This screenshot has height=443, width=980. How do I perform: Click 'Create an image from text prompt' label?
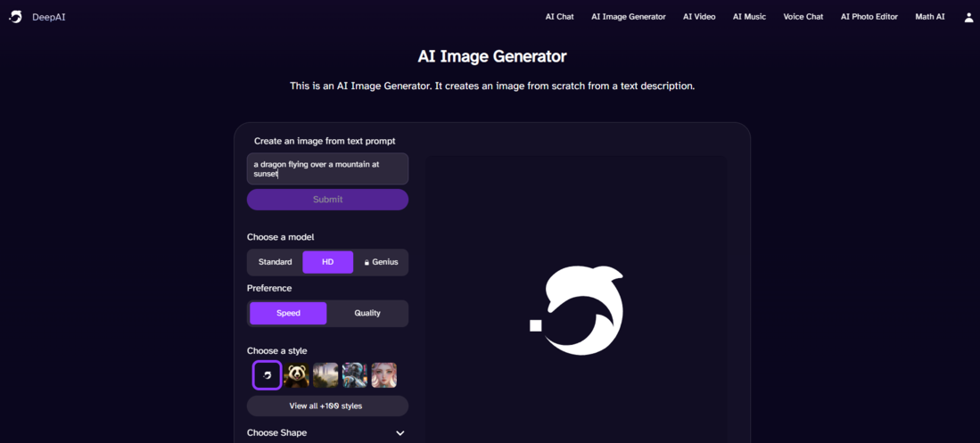click(325, 141)
